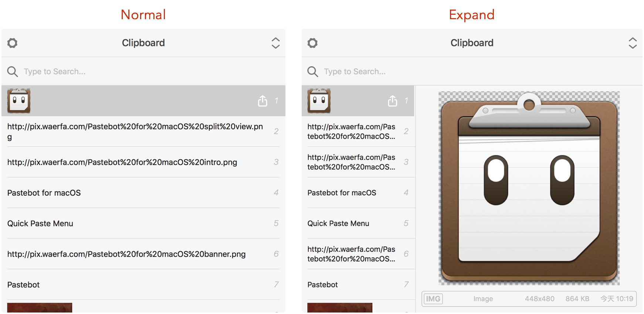Select partially visible red image in Expand panel
This screenshot has width=644, height=314.
340,308
